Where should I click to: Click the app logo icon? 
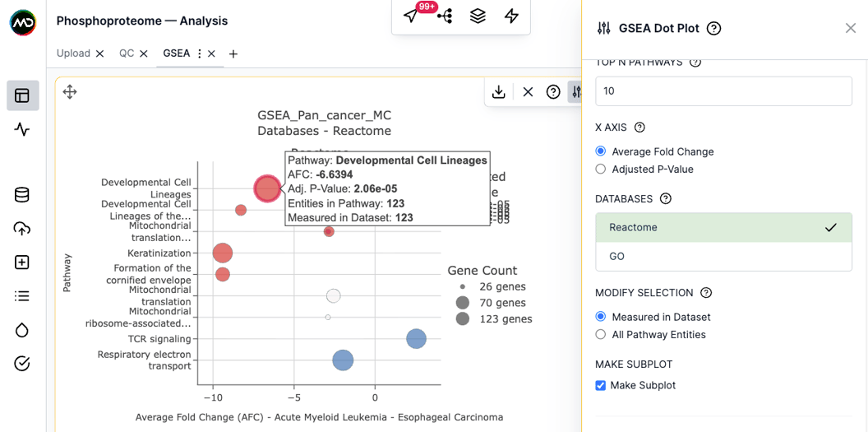coord(23,23)
